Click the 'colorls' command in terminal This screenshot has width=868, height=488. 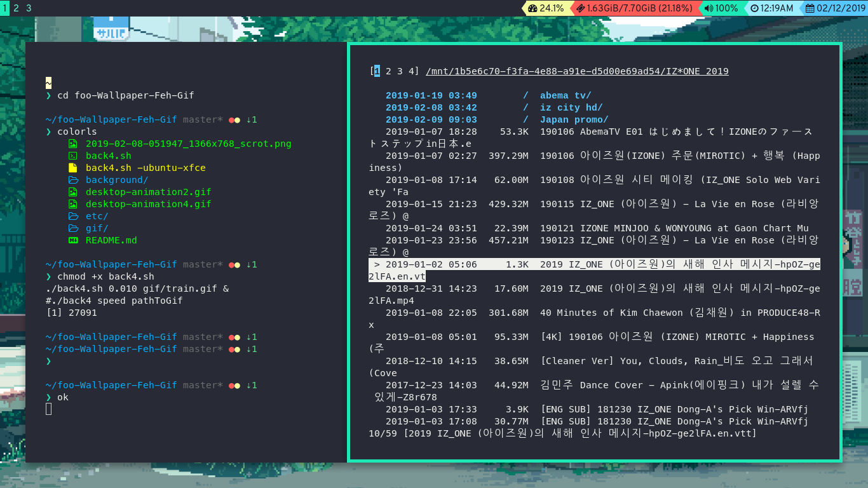click(x=77, y=132)
